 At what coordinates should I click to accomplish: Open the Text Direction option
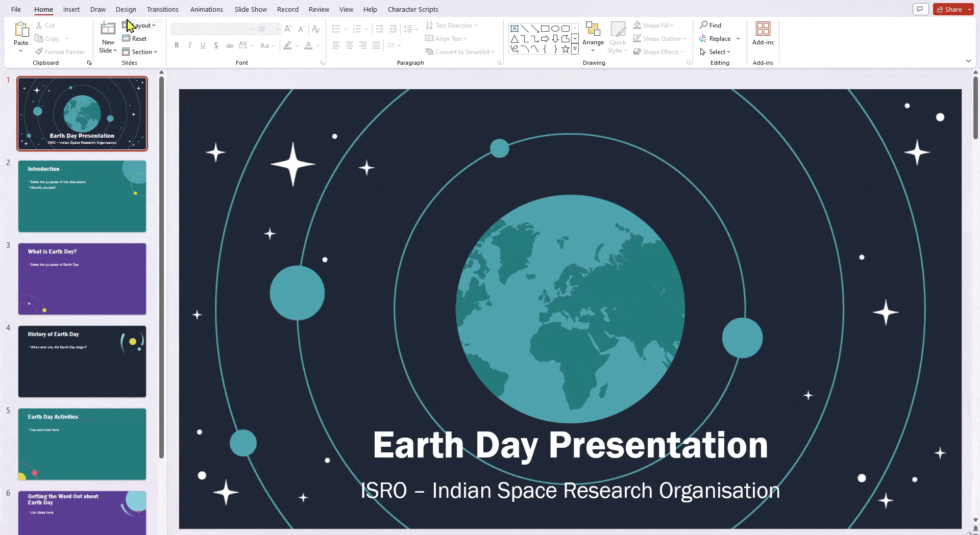click(451, 25)
